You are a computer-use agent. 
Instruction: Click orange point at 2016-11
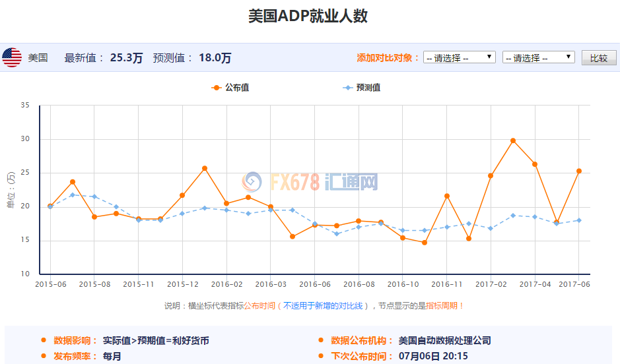(x=447, y=196)
